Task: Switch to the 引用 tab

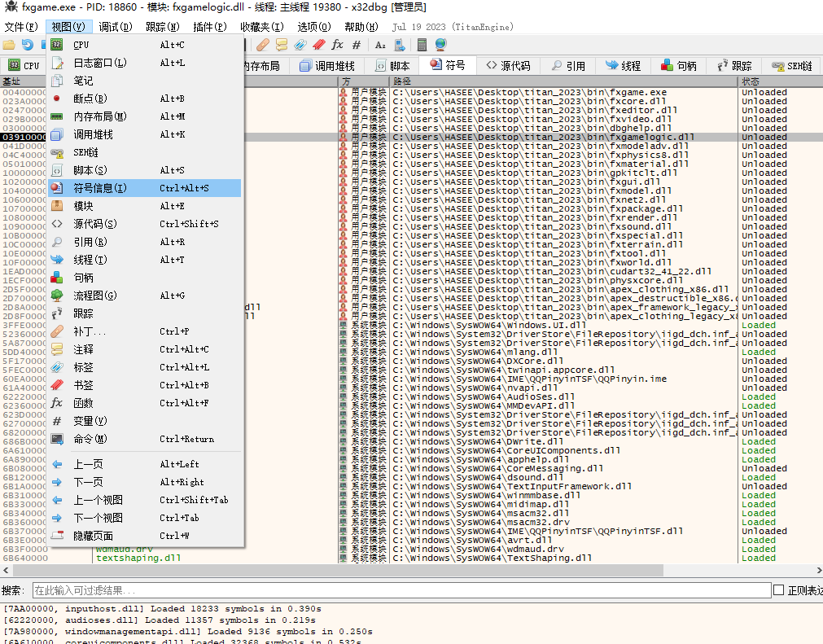Action: pos(568,66)
